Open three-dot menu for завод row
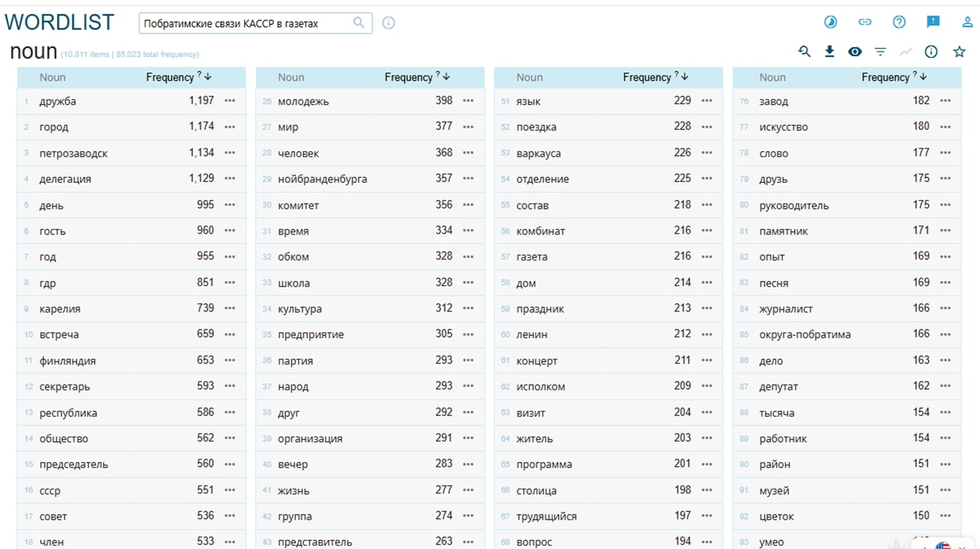 pyautogui.click(x=945, y=101)
